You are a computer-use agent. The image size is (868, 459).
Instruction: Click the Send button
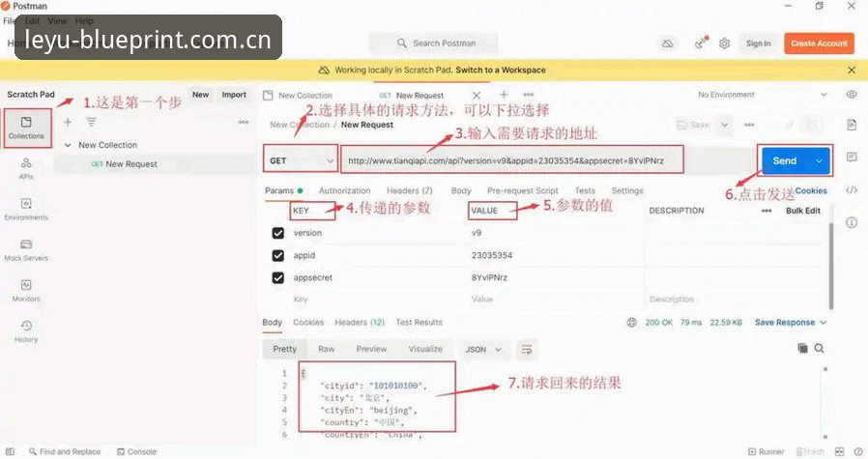pos(785,161)
